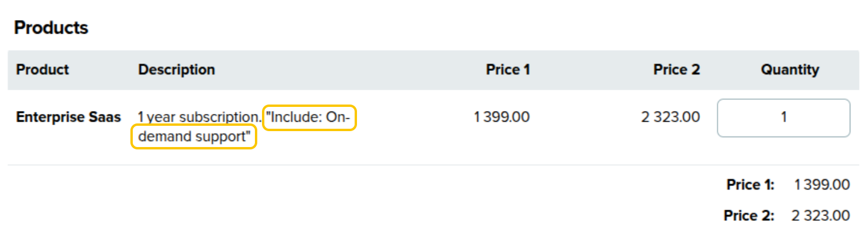This screenshot has width=868, height=238.
Task: Click the Price 1 column header
Action: coord(508,70)
